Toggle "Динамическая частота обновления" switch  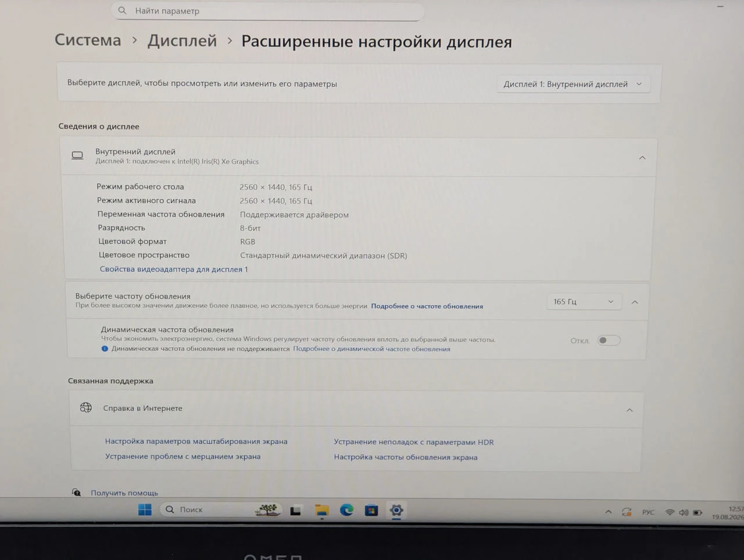609,340
